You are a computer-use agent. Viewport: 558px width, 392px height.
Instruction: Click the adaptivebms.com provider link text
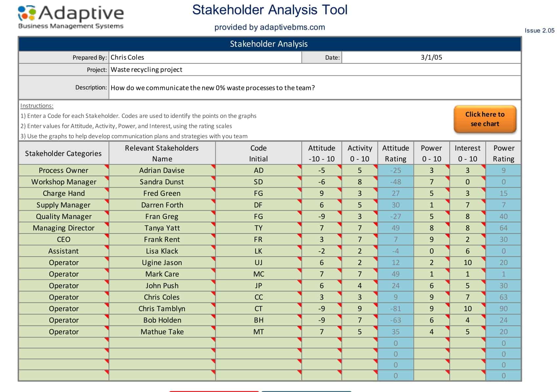click(x=292, y=27)
